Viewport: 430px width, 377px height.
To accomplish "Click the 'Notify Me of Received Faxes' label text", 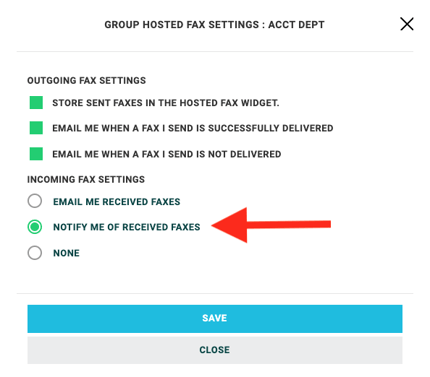I will pos(127,227).
